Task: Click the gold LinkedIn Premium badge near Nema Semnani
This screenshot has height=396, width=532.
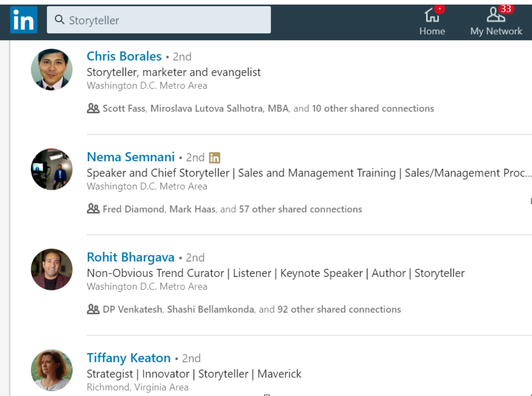Action: [x=214, y=158]
